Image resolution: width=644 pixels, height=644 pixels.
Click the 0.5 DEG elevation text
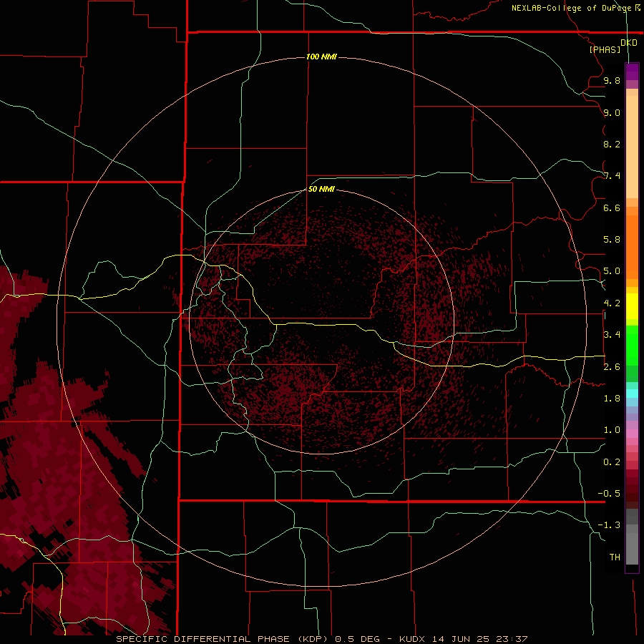click(x=358, y=639)
